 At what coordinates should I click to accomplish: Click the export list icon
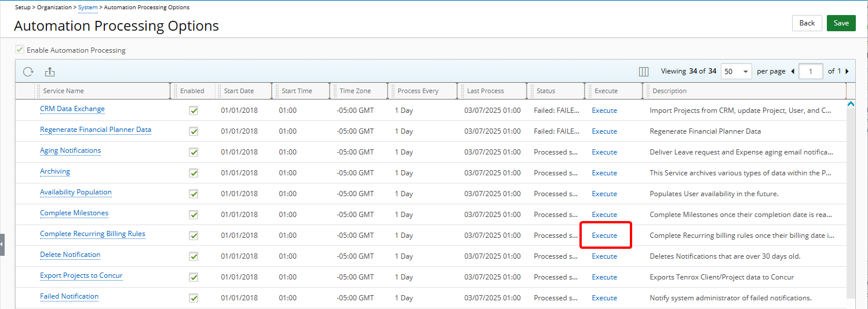point(50,72)
